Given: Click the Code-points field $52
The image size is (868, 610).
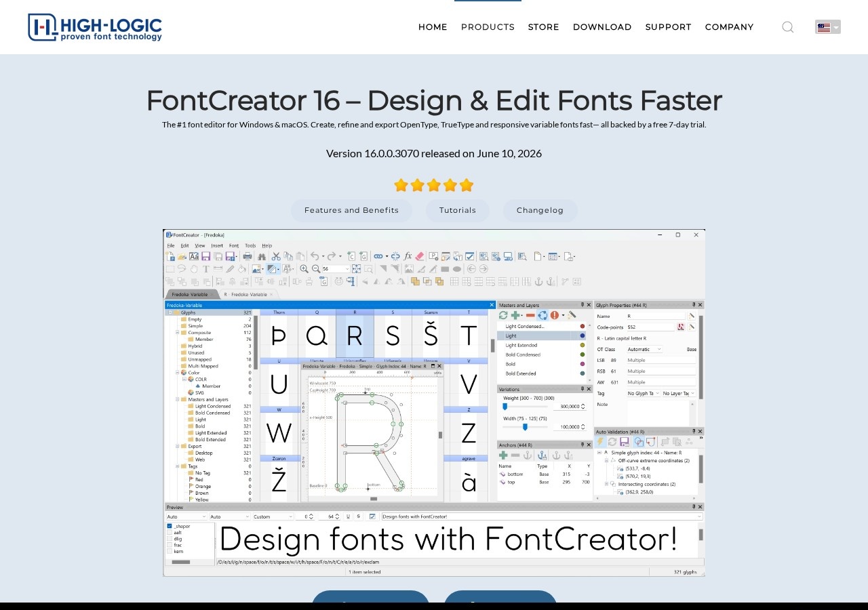Looking at the screenshot, I should tap(651, 327).
